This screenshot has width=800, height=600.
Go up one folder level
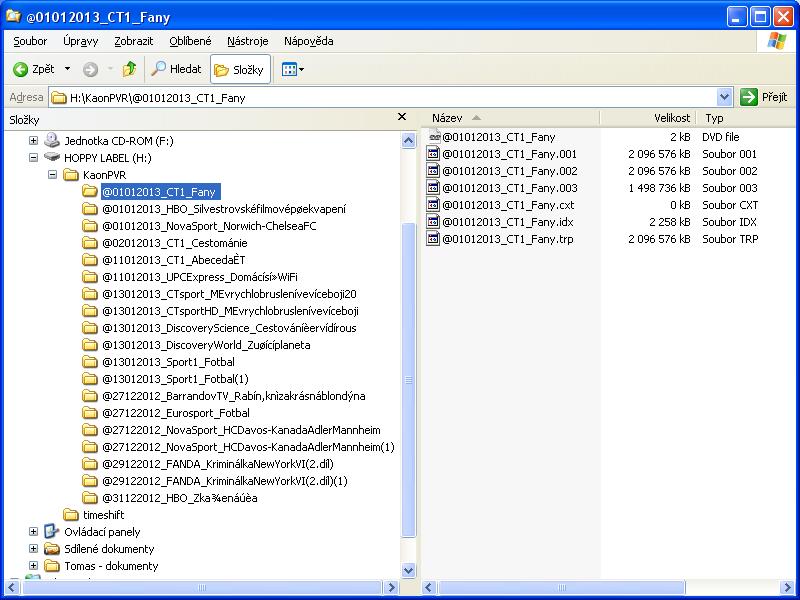coord(129,69)
